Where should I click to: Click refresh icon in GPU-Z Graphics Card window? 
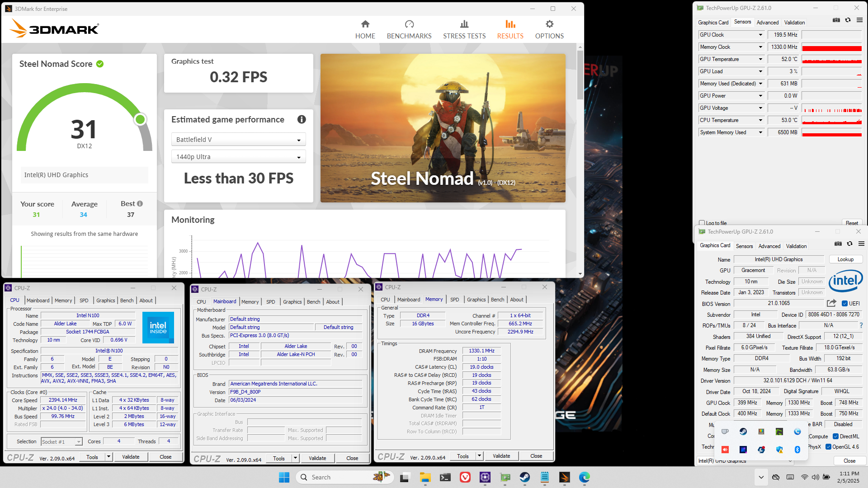(850, 244)
